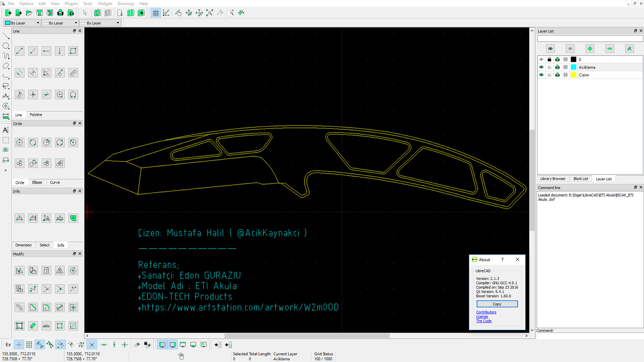Image resolution: width=644 pixels, height=362 pixels.
Task: Add a new layer with plus icon
Action: click(590, 49)
